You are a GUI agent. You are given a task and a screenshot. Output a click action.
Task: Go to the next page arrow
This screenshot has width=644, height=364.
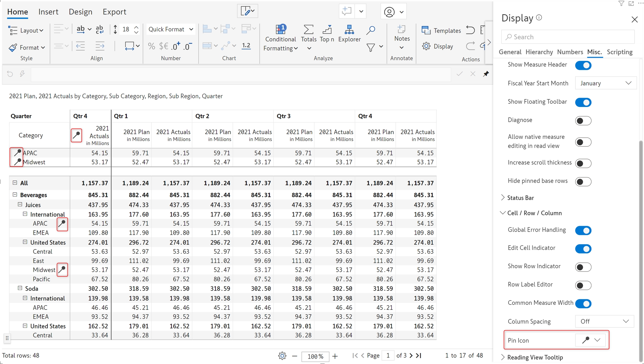(411, 356)
